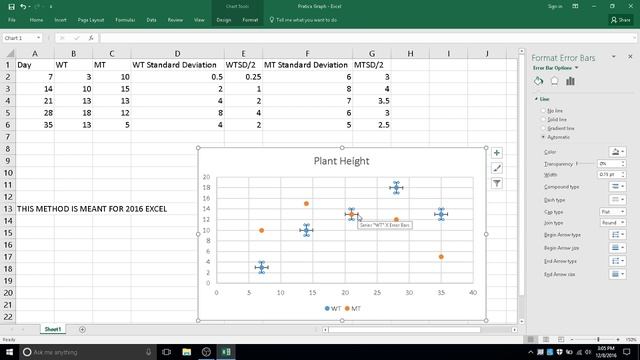The width and height of the screenshot is (640, 360).
Task: Open Task View on taskbar
Action: [x=166, y=352]
